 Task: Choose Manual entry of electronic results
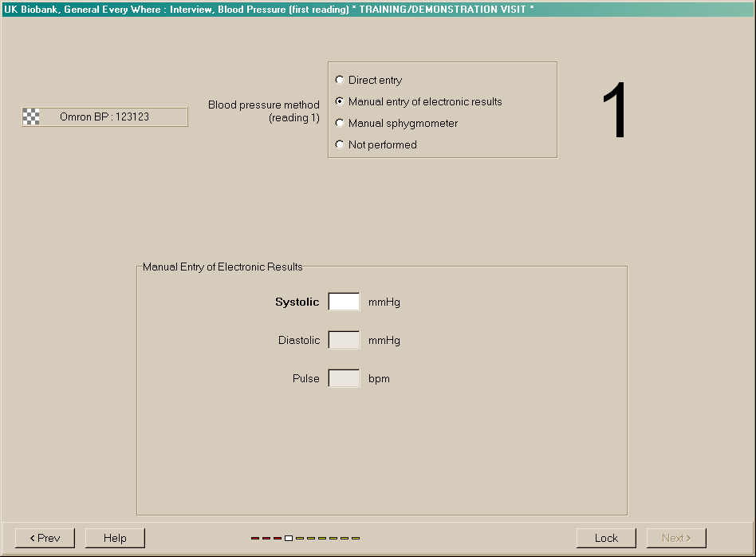coord(341,101)
